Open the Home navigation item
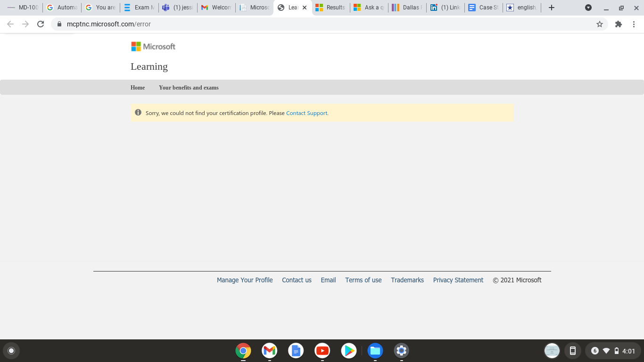The image size is (644, 362). [138, 88]
